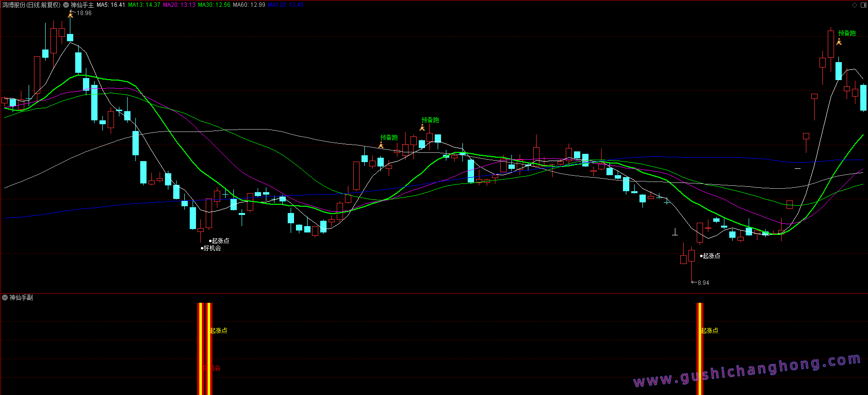
Task: Click the running man icon near 18.96
Action: point(71,14)
